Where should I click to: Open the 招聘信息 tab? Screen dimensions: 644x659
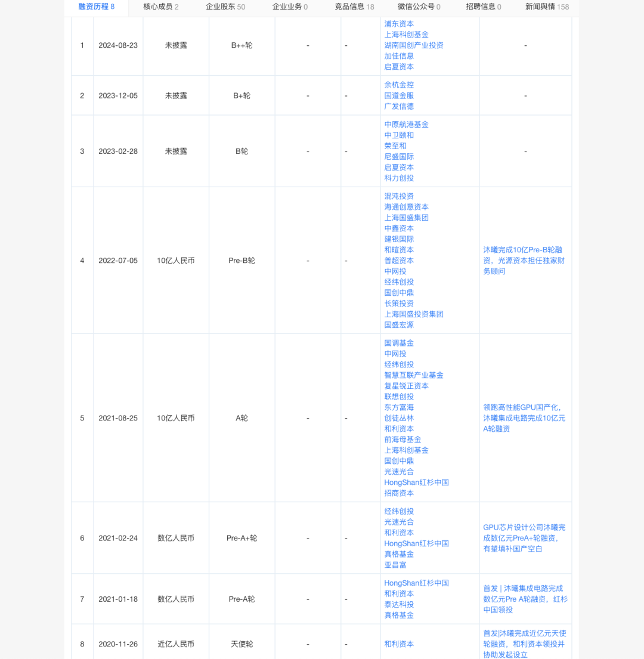(483, 7)
